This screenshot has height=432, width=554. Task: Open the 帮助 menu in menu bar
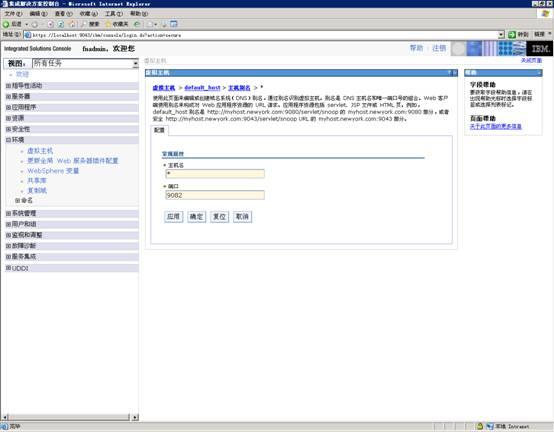pyautogui.click(x=138, y=14)
